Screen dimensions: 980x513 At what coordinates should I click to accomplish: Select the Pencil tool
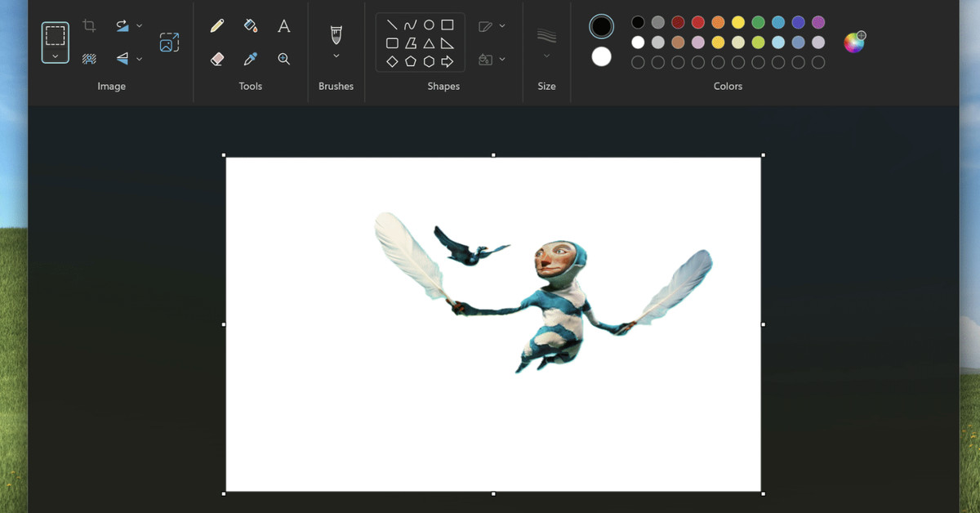(x=216, y=25)
